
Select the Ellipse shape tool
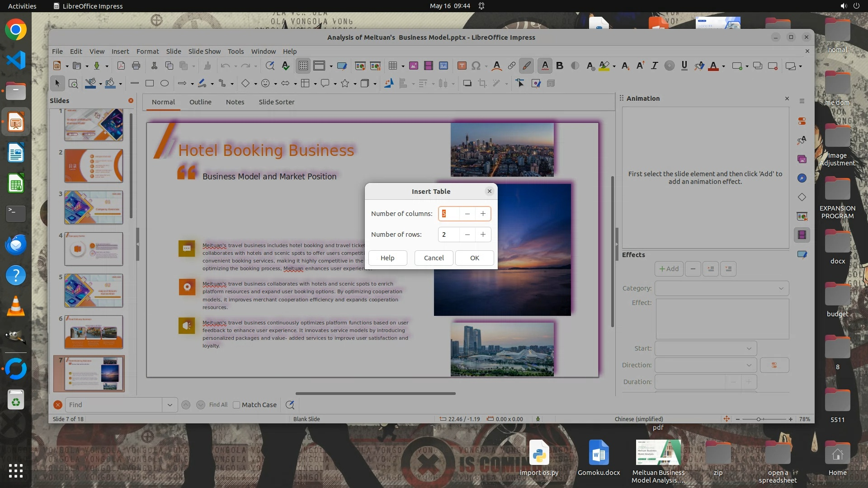tap(165, 83)
